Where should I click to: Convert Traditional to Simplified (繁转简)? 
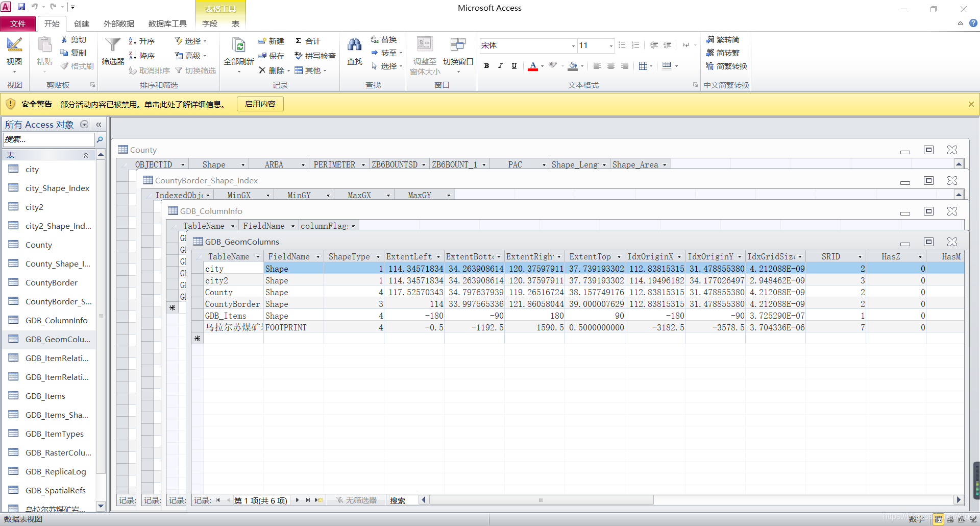coord(723,39)
